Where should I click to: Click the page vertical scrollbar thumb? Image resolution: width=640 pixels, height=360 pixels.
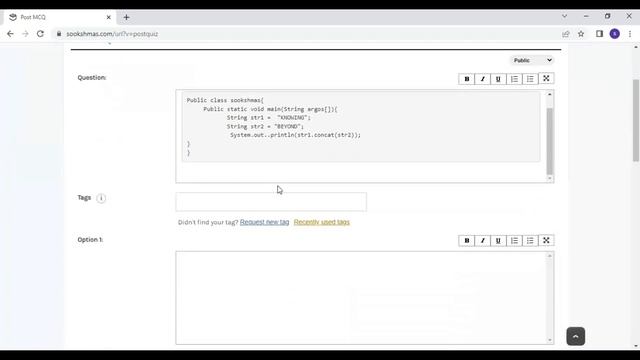pos(636,120)
